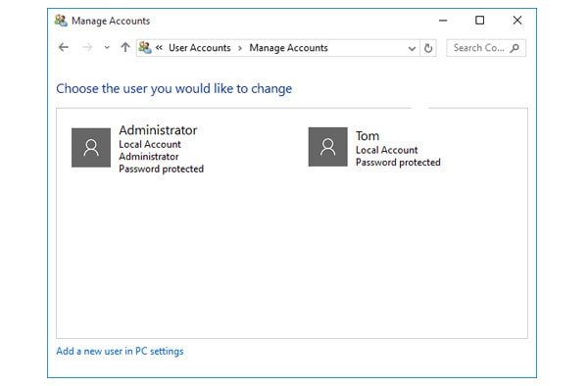Refresh the Manage Accounts page
This screenshot has width=588, height=386.
(428, 48)
